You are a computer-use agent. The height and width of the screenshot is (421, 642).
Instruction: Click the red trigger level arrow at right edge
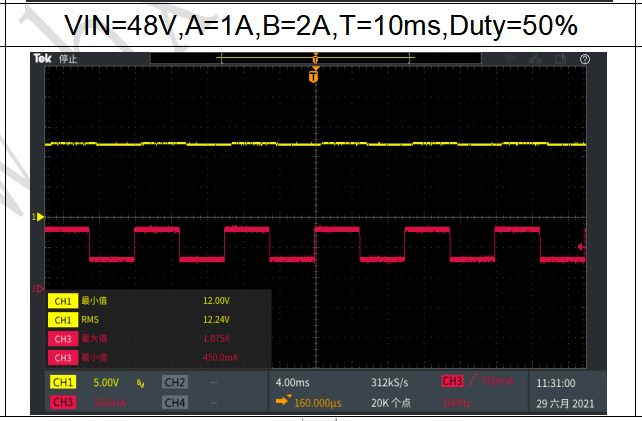[x=581, y=247]
